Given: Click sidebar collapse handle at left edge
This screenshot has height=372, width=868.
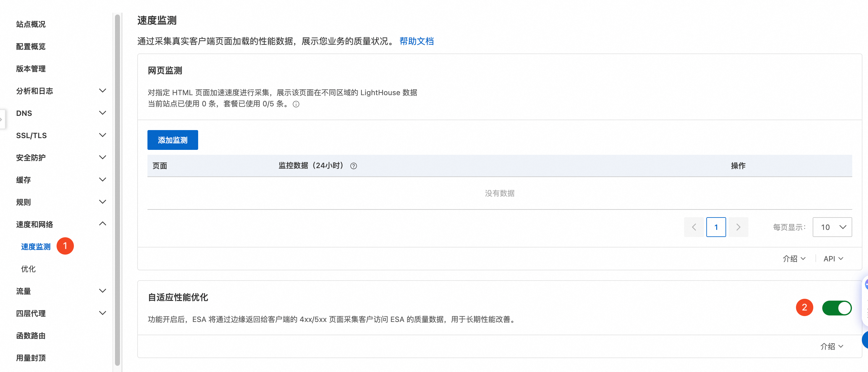Looking at the screenshot, I should pos(2,119).
